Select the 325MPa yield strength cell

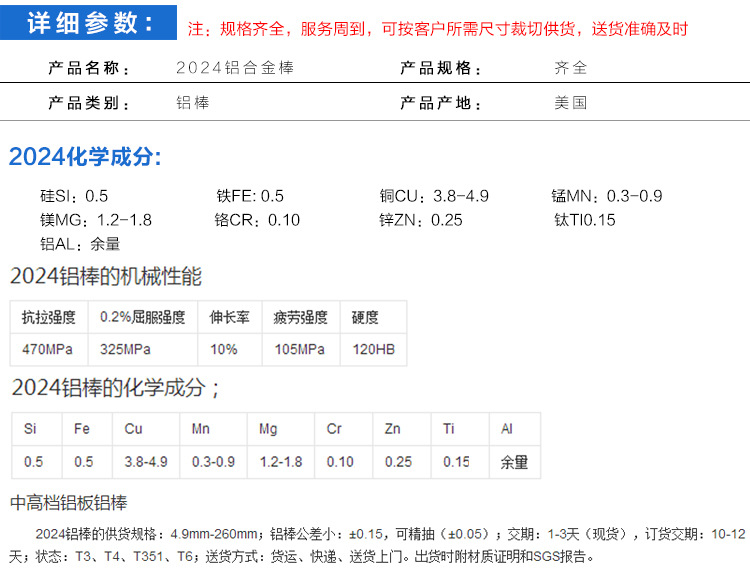pyautogui.click(x=143, y=350)
